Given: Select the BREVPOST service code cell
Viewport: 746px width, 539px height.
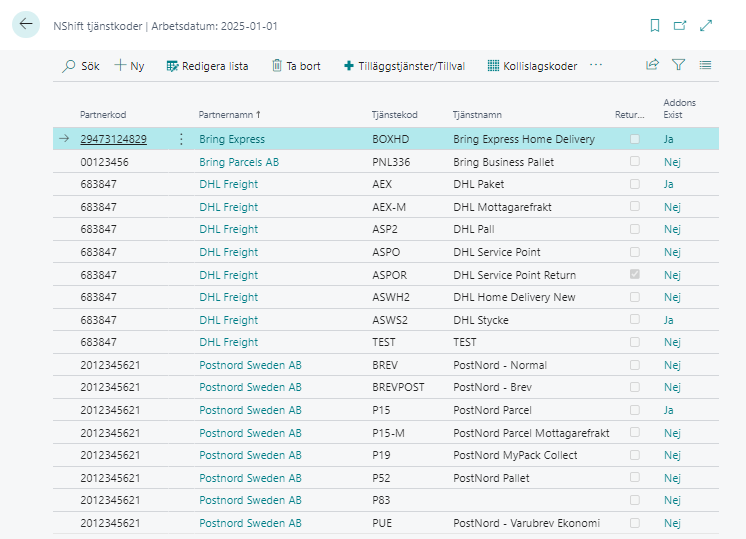Looking at the screenshot, I should click(x=392, y=387).
